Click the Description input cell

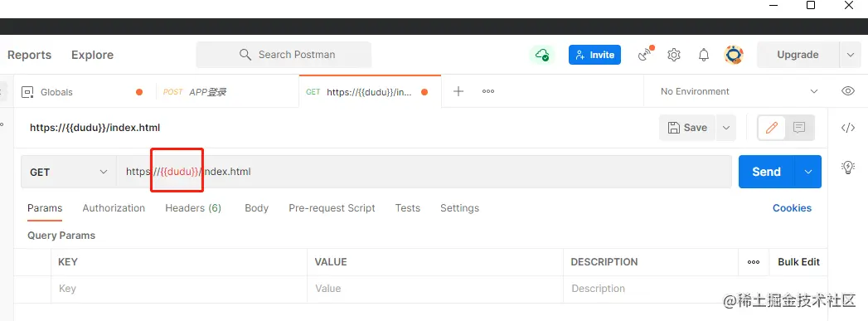click(x=696, y=289)
